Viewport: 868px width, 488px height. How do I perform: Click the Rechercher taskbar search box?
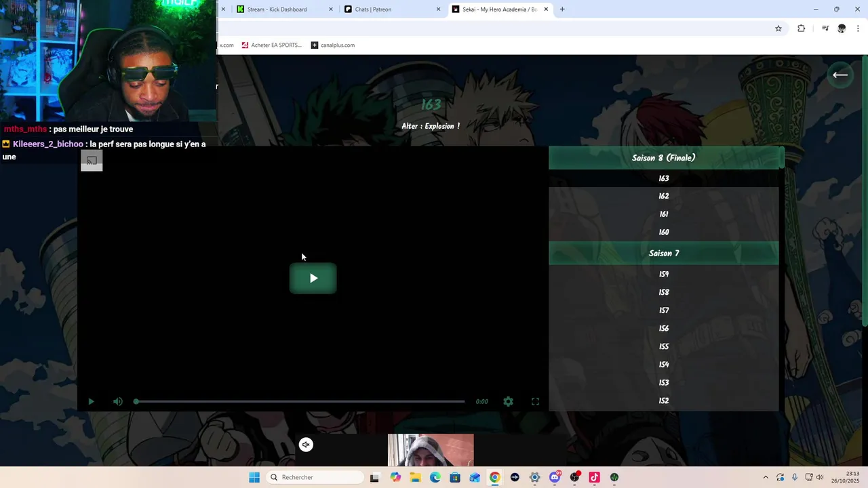pos(315,477)
